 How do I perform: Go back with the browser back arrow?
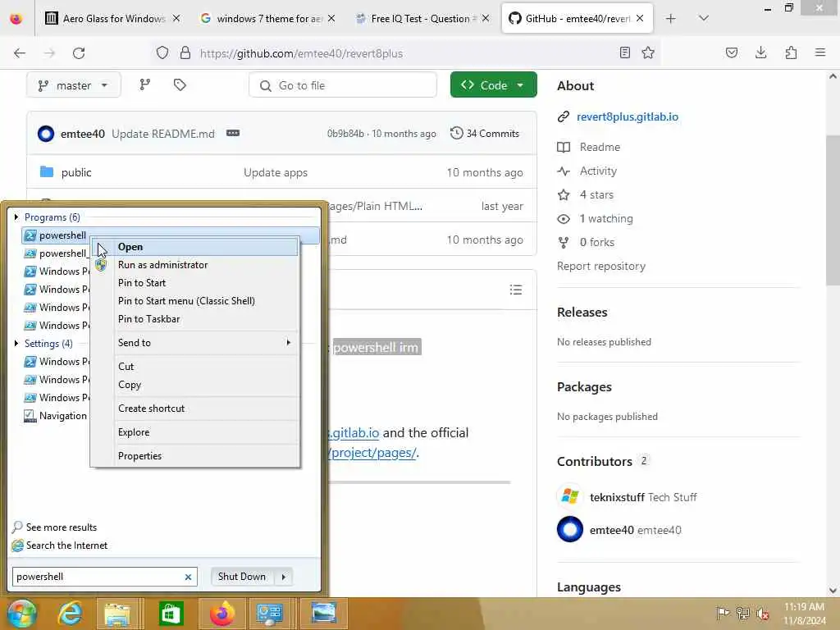[20, 53]
